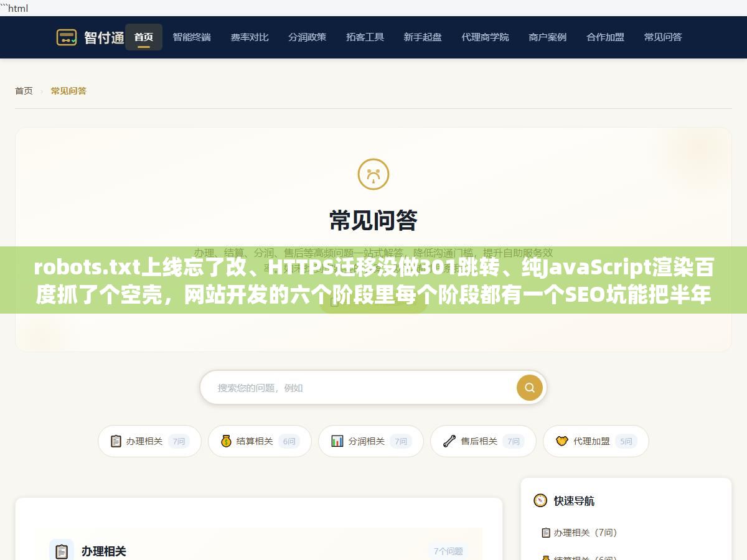Screen dimensions: 747x560
Task: Open the 首页 nav tab
Action: (x=144, y=37)
